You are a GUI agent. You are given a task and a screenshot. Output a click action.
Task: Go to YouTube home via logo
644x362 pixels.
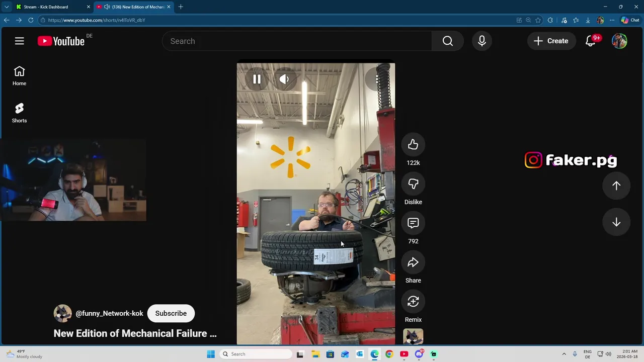(x=61, y=41)
